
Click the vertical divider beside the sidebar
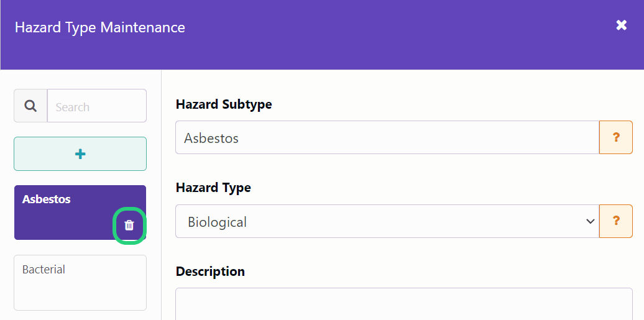(x=162, y=195)
